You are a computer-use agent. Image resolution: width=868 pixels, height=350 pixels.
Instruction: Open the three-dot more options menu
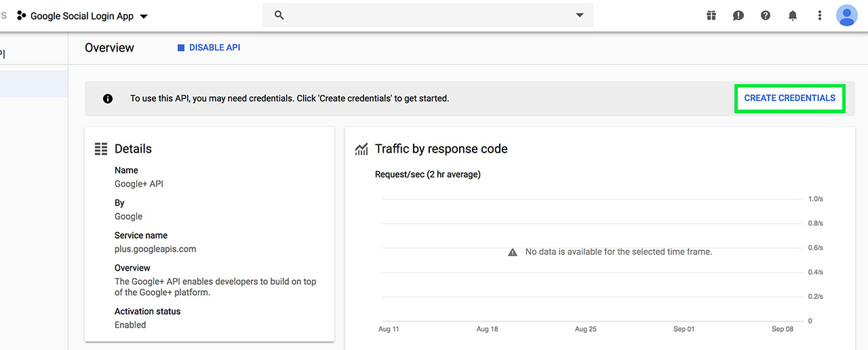click(820, 15)
